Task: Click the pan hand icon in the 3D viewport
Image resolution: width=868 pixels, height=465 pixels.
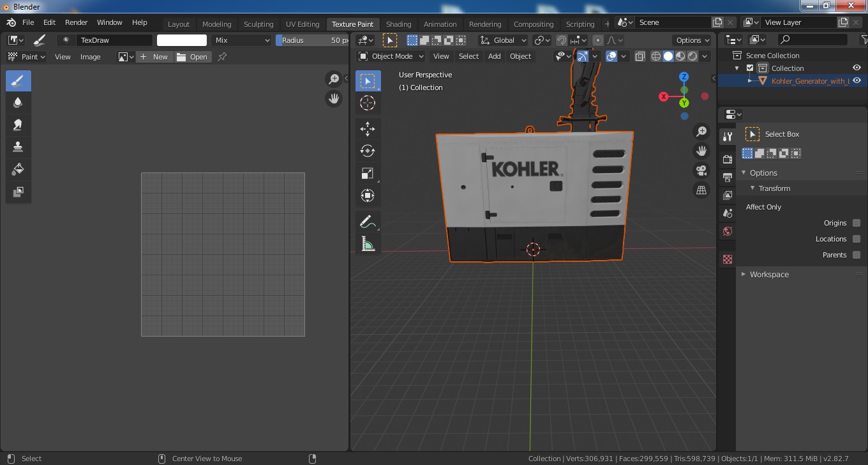Action: (x=701, y=151)
